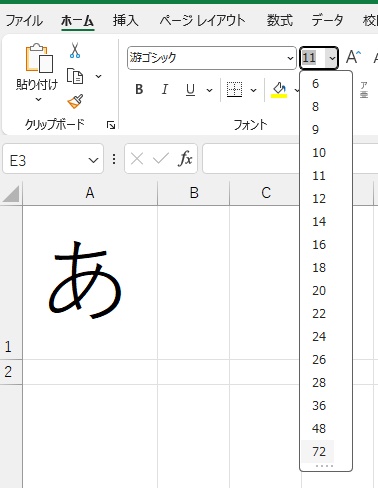Click the Increase Font Size icon
The width and height of the screenshot is (378, 488).
353,57
